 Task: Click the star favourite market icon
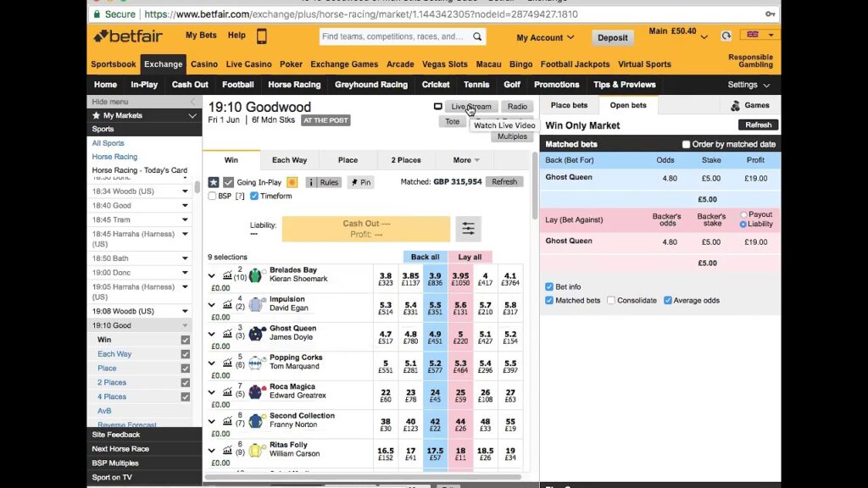click(213, 182)
